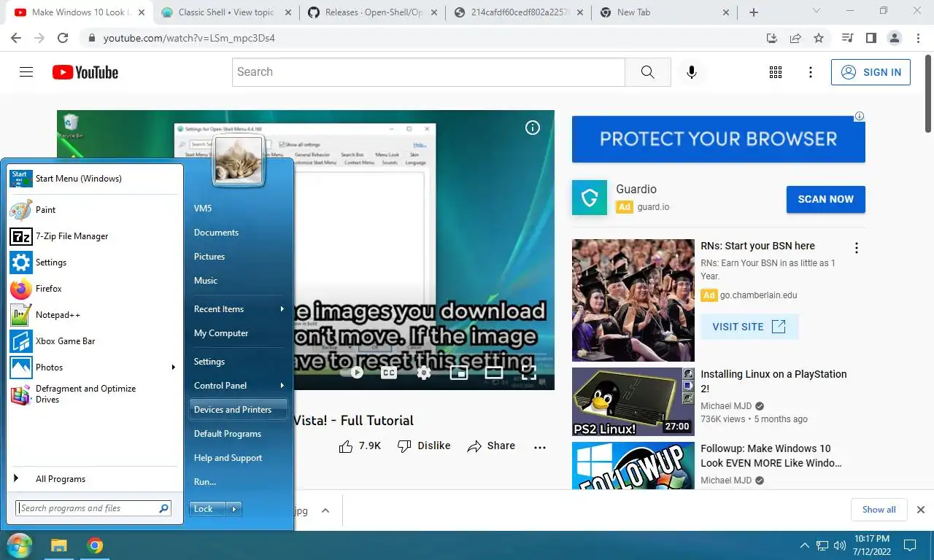Toggle the autoplay switch in the player
Screen dimensions: 934x560
352,373
